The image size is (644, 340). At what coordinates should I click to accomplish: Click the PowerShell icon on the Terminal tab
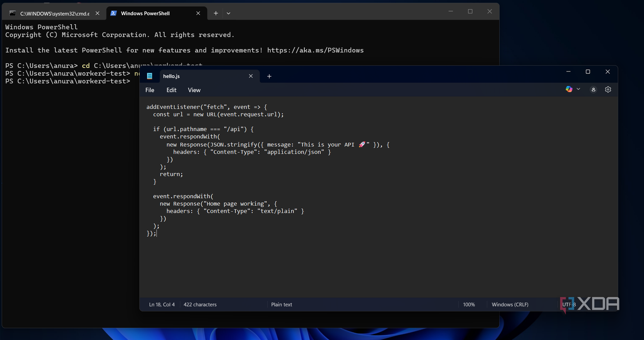[x=114, y=13]
